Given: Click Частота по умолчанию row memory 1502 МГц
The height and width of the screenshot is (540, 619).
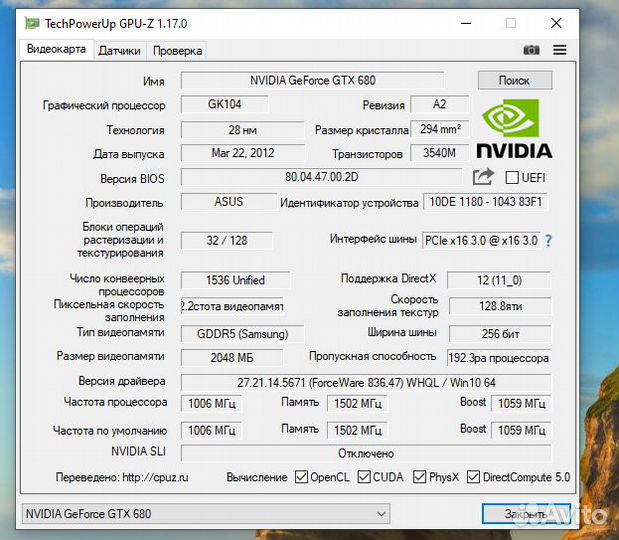Looking at the screenshot, I should (x=357, y=430).
